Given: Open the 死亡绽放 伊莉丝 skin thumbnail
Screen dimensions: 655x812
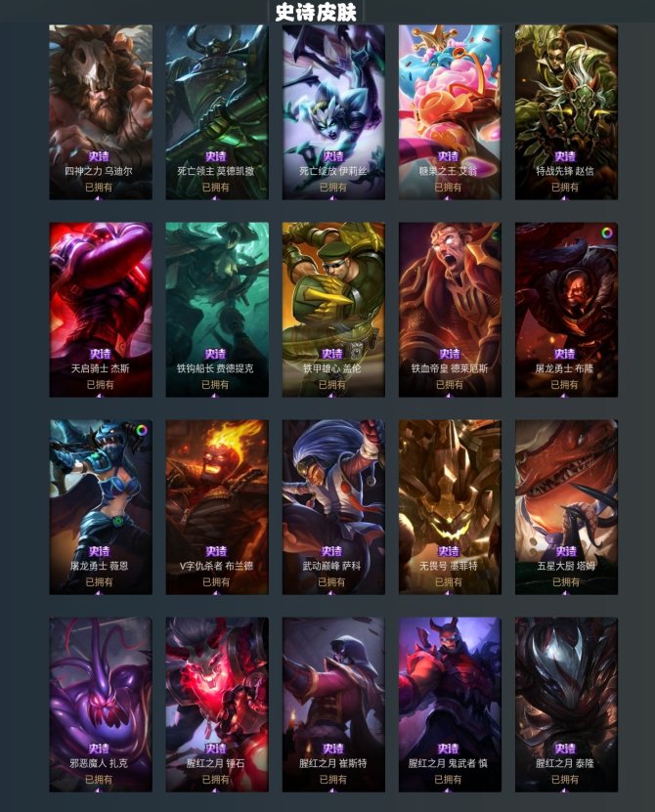Looking at the screenshot, I should click(333, 111).
